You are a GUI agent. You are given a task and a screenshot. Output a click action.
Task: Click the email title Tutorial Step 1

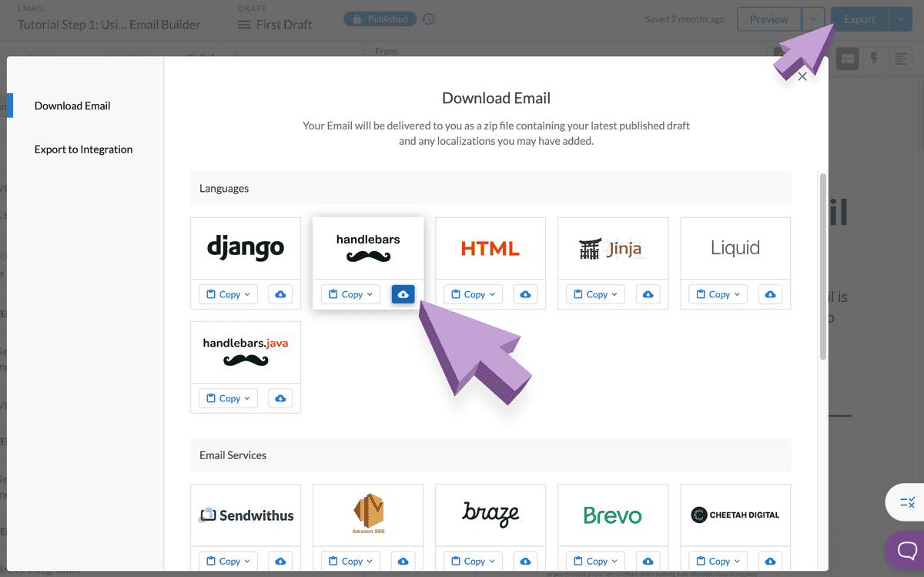[x=109, y=25]
